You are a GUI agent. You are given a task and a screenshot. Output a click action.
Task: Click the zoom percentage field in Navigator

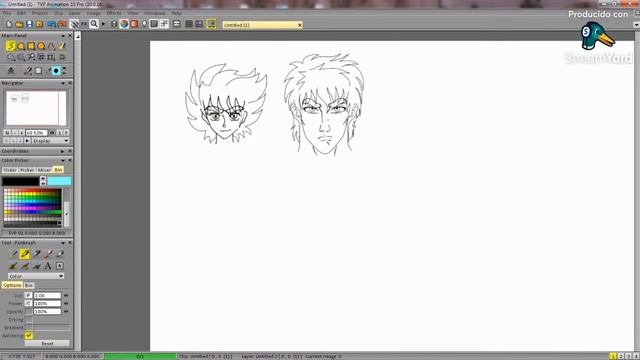36,133
